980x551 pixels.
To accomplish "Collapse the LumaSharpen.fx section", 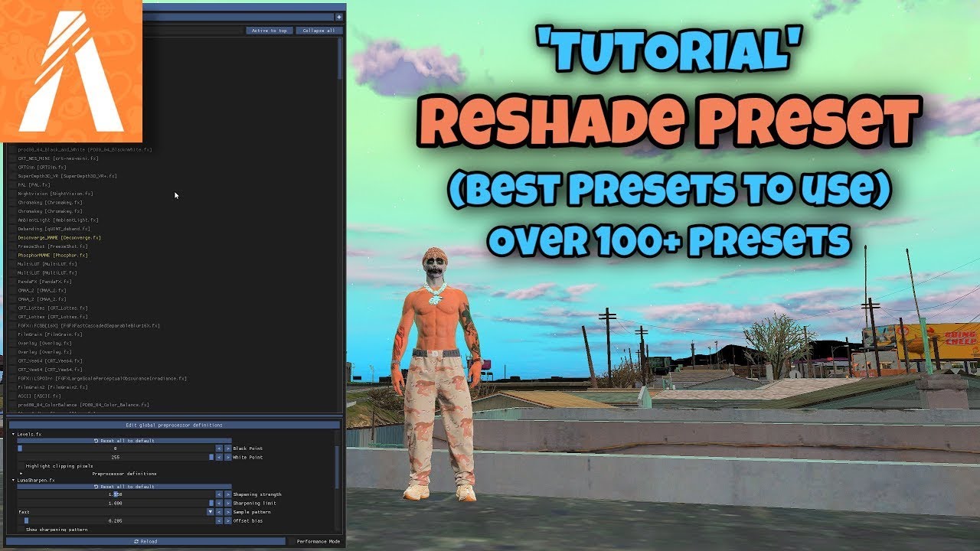I will 13,480.
